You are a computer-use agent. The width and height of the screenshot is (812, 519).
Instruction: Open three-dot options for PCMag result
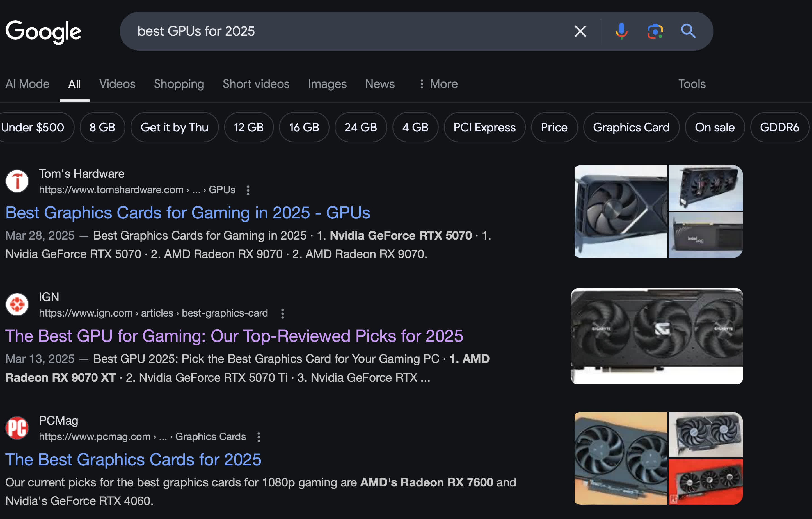(x=259, y=437)
